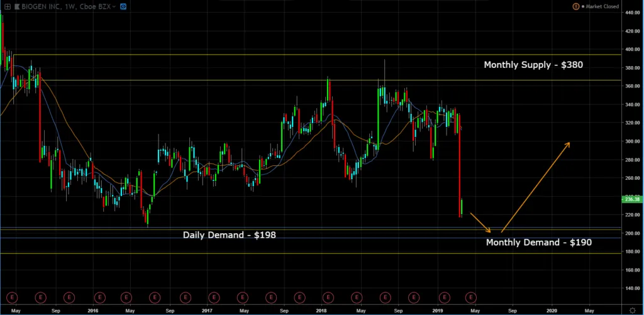Collapse the chart legend grid icon
Image resolution: width=644 pixels, height=315 pixels.
8,6
